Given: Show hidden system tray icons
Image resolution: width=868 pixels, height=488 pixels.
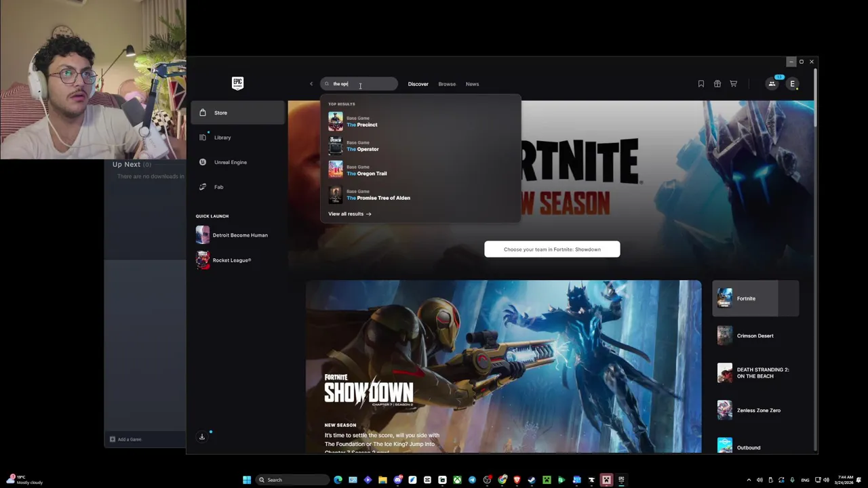Looking at the screenshot, I should pyautogui.click(x=749, y=480).
